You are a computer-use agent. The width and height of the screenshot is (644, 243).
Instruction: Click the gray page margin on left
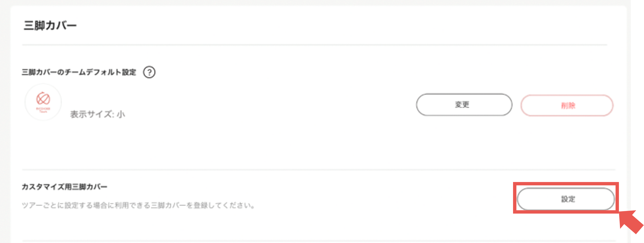pyautogui.click(x=5, y=125)
